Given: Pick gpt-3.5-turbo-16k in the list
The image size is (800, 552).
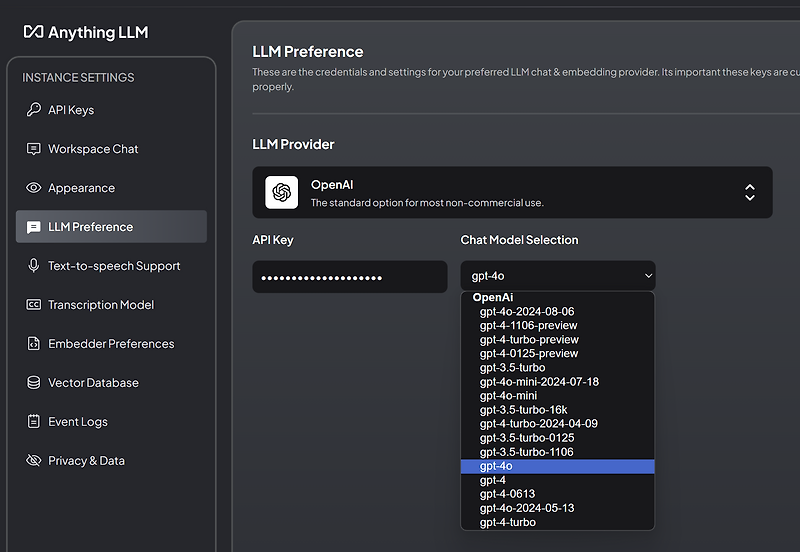Looking at the screenshot, I should (523, 410).
